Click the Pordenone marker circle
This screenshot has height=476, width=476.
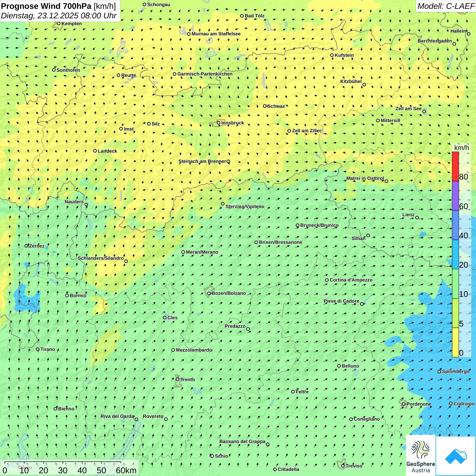point(404,404)
